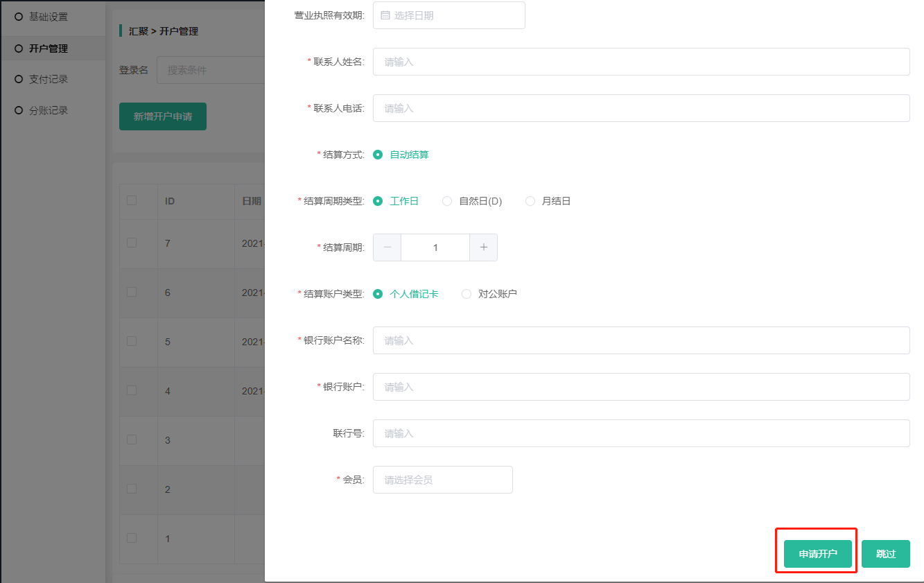Select the 自动结算 radio option

tap(401, 155)
